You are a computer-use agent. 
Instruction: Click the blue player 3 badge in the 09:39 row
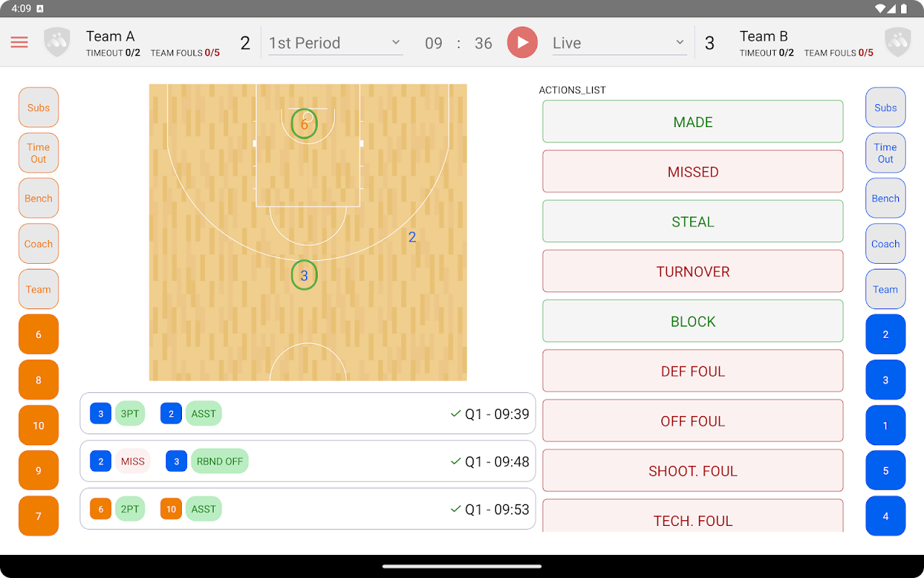click(100, 414)
